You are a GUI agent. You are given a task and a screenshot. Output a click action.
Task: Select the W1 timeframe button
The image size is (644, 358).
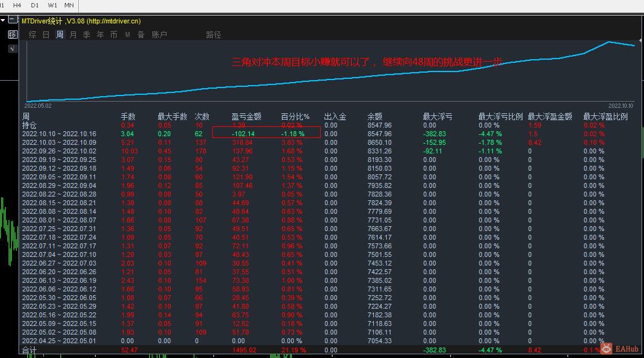[x=52, y=6]
